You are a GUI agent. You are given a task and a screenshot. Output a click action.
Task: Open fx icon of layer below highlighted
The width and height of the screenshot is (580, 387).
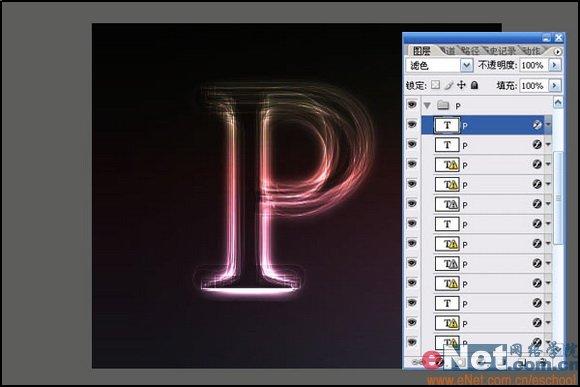point(537,145)
